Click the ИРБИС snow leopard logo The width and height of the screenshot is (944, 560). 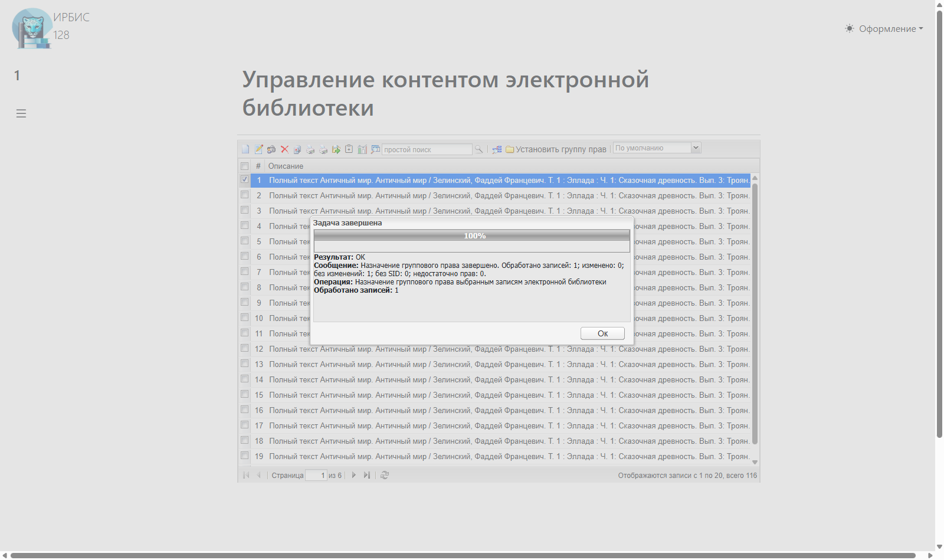pos(32,28)
